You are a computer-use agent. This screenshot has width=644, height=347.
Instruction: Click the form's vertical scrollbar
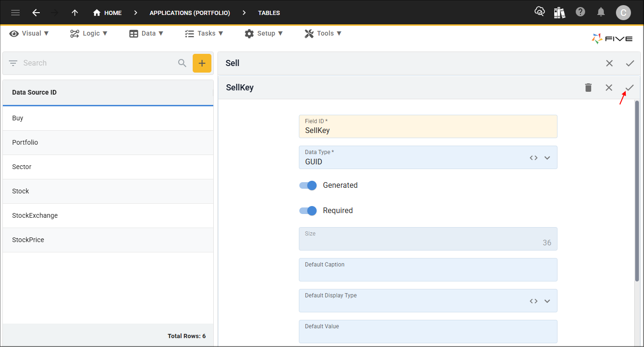pyautogui.click(x=637, y=191)
